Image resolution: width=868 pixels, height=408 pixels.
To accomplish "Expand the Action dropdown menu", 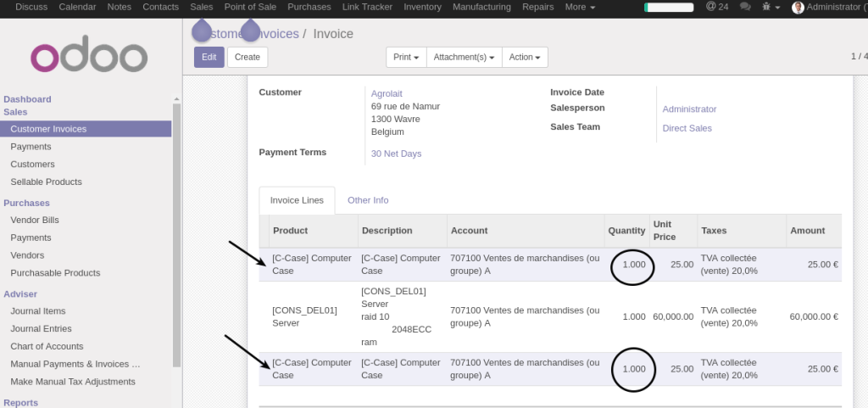I will click(x=525, y=57).
